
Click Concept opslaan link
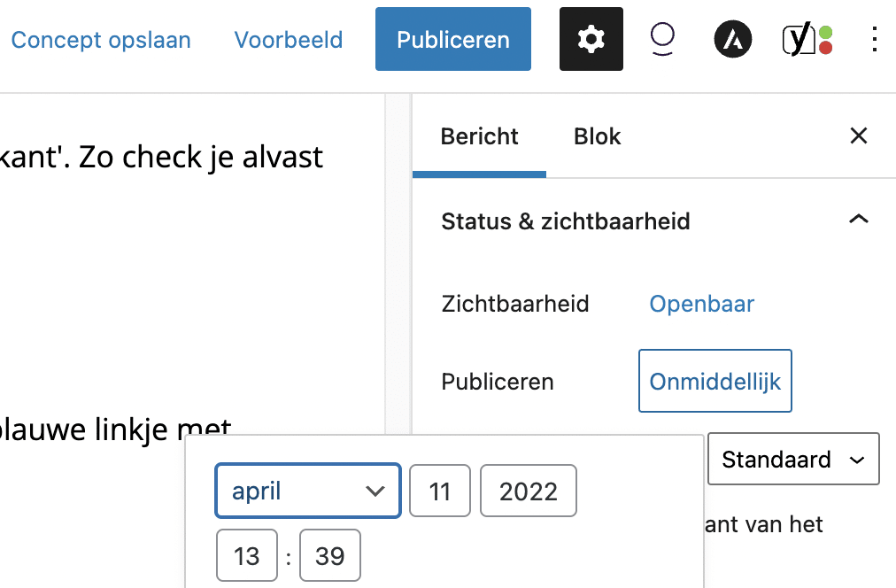[101, 40]
